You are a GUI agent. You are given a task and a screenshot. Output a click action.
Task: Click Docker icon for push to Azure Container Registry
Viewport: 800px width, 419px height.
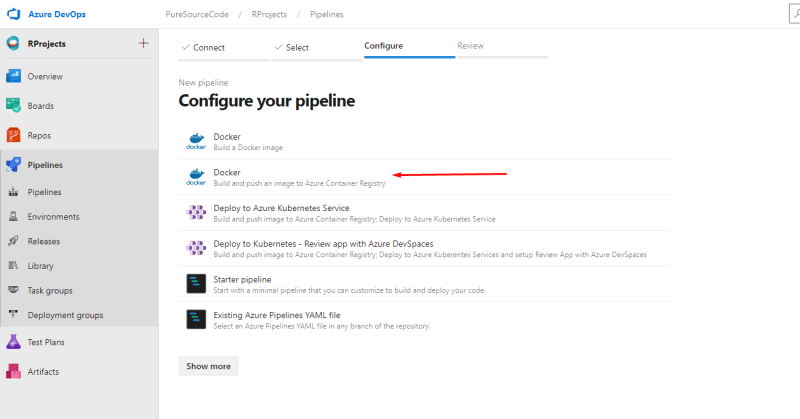[196, 177]
